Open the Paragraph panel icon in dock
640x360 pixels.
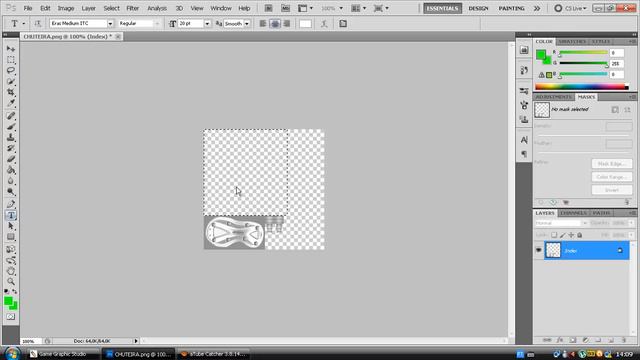point(524,154)
